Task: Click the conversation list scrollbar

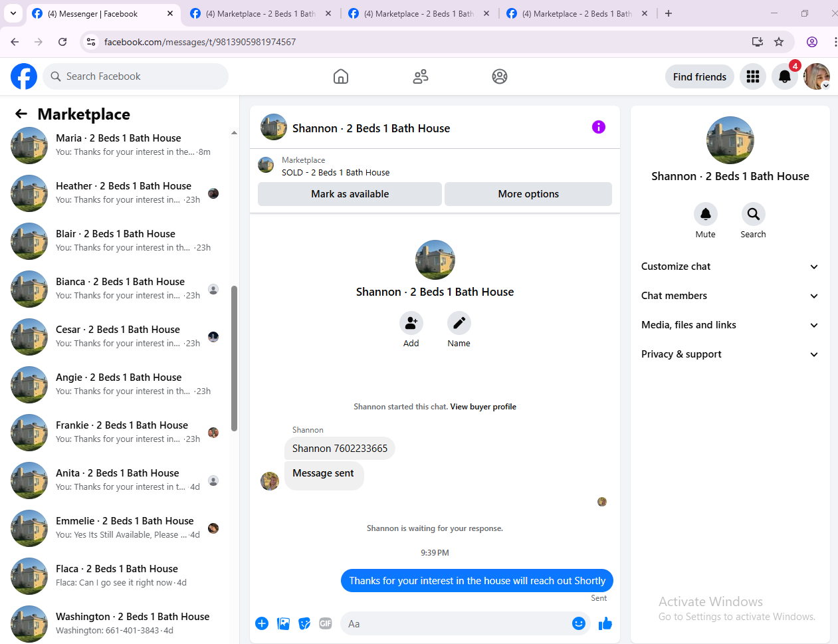Action: click(234, 359)
